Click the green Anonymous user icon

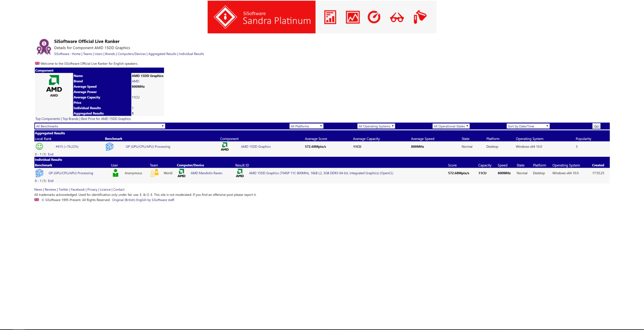[115, 173]
